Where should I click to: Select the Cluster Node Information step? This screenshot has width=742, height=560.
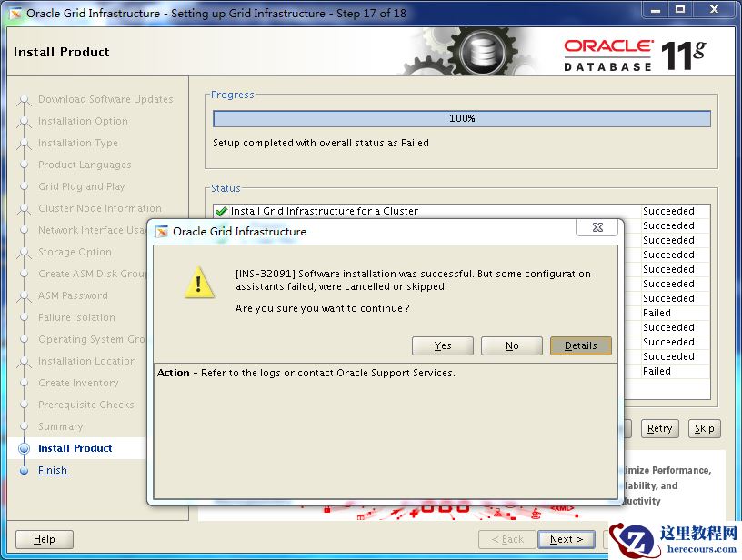[x=100, y=208]
